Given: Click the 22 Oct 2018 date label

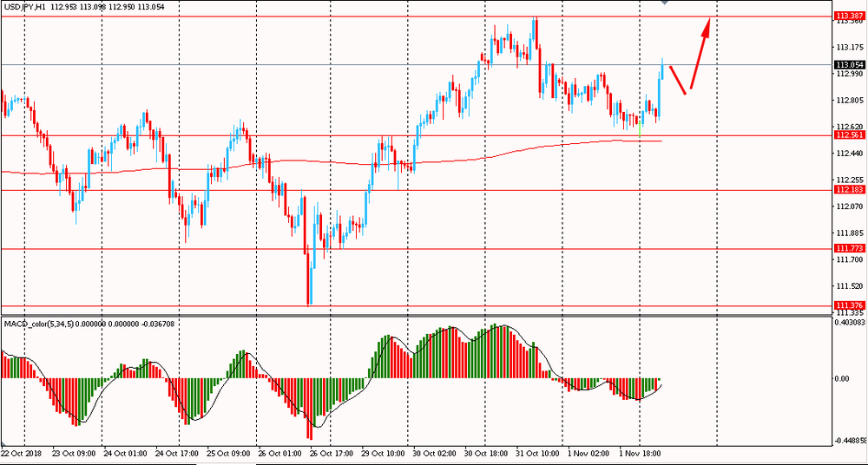Looking at the screenshot, I should 23,453.
